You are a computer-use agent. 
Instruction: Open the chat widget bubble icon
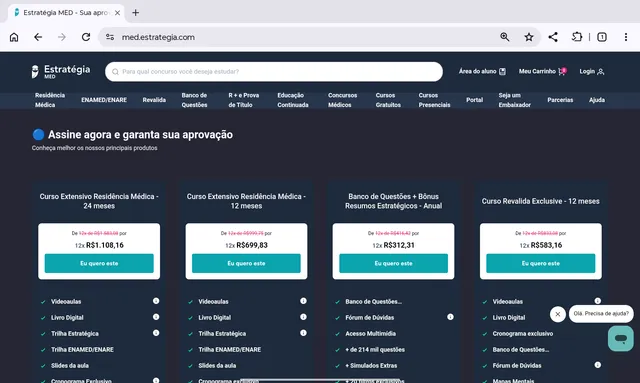[620, 338]
